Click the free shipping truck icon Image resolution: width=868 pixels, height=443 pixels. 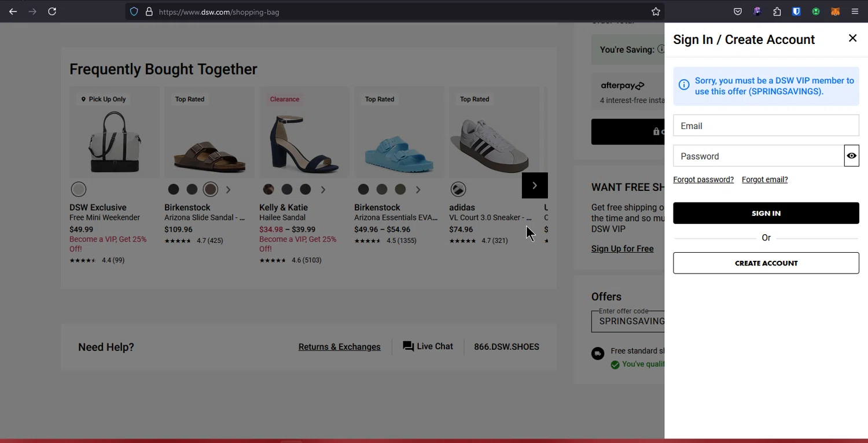(598, 353)
